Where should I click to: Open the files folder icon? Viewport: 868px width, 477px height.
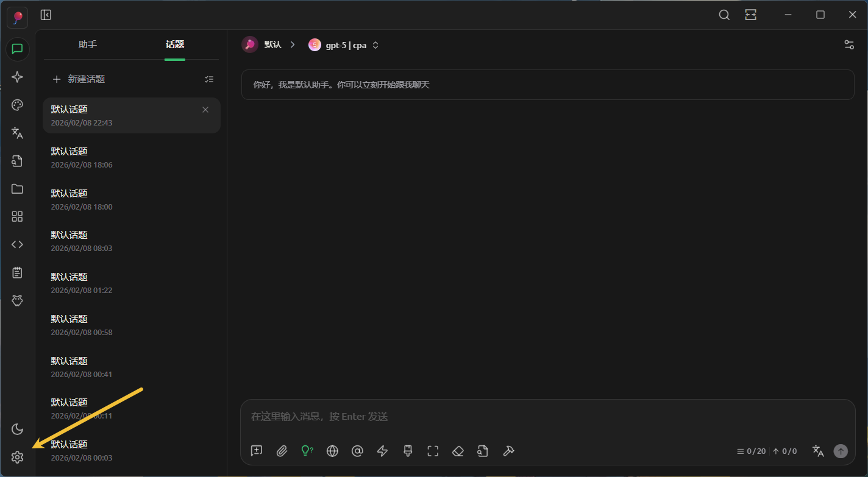[17, 189]
